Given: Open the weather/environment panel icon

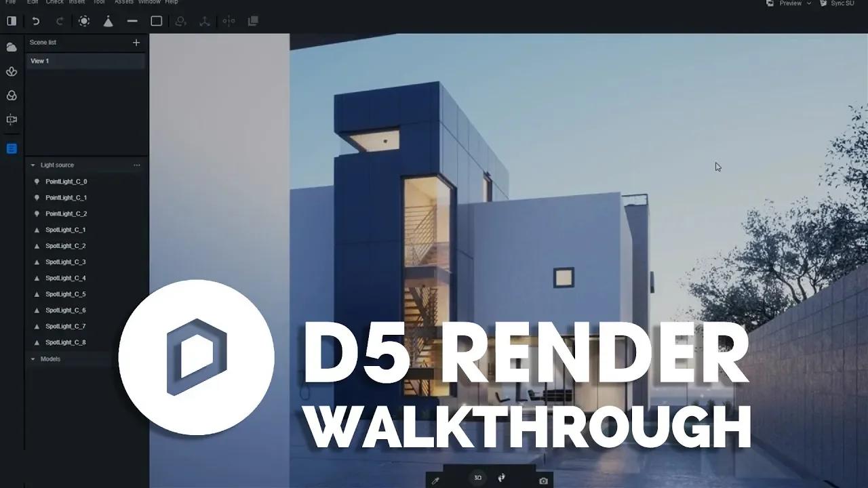Looking at the screenshot, I should 11,46.
